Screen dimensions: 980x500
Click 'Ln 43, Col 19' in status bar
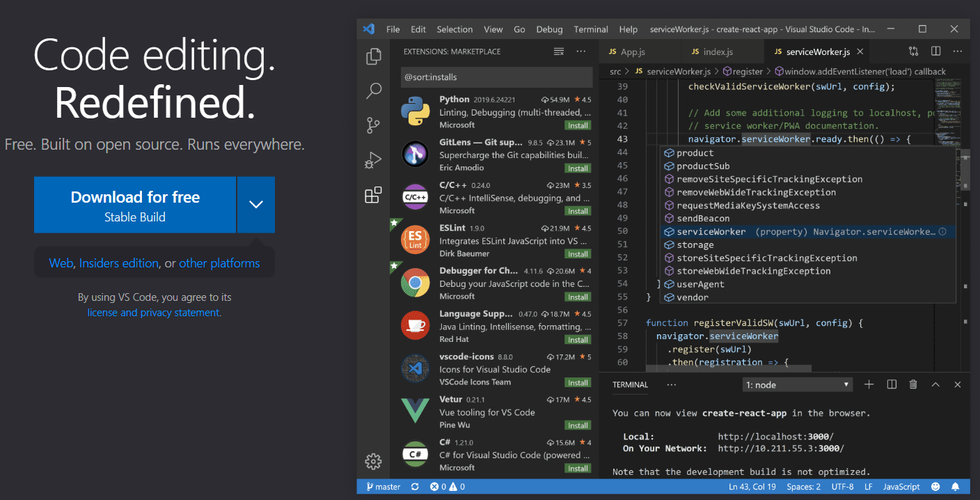click(x=752, y=487)
